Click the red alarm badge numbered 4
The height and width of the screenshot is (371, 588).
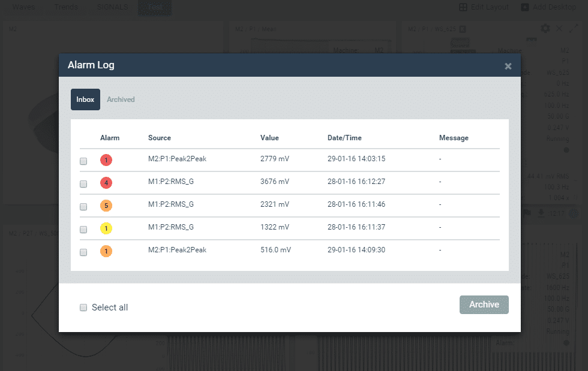tap(106, 183)
